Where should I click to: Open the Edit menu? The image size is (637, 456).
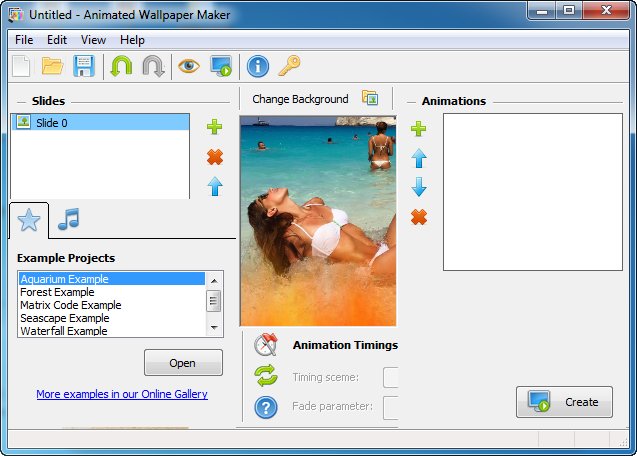57,40
